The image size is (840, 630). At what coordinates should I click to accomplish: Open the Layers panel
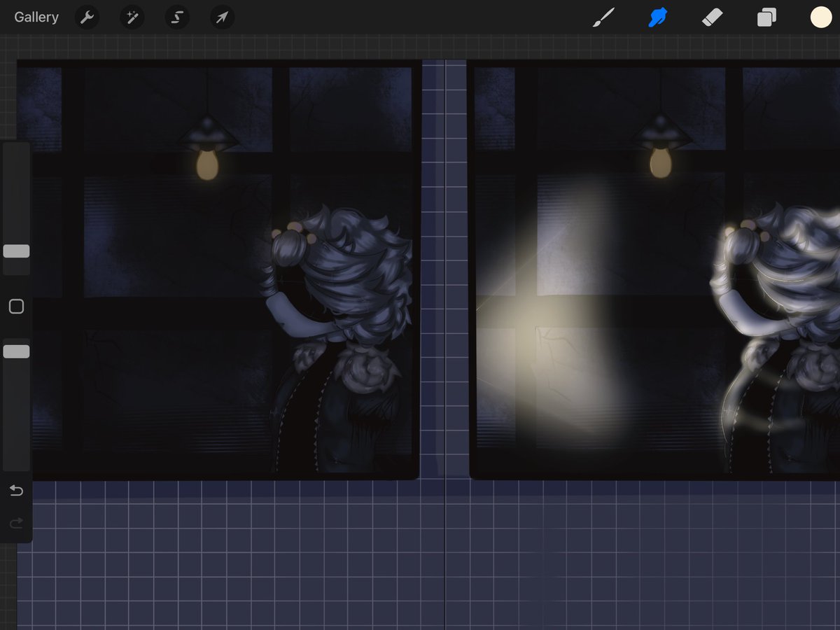click(766, 17)
